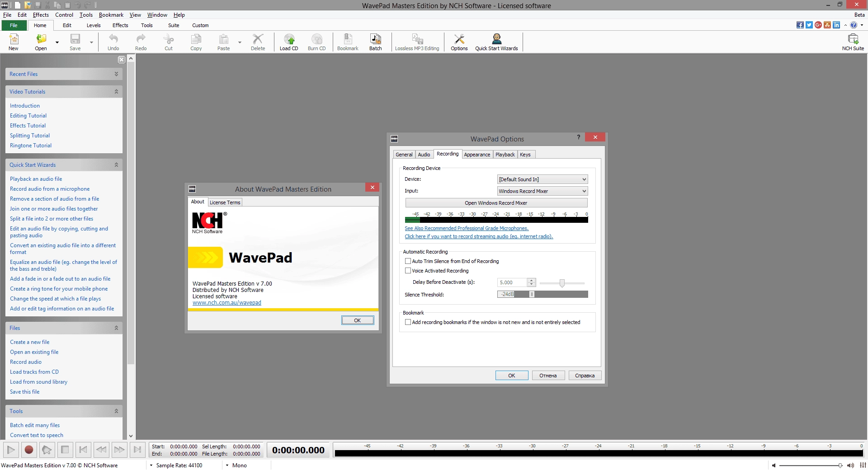Screen dimensions: 868x470
Task: Click Recommended Professional Grade Microphones link
Action: pos(467,228)
